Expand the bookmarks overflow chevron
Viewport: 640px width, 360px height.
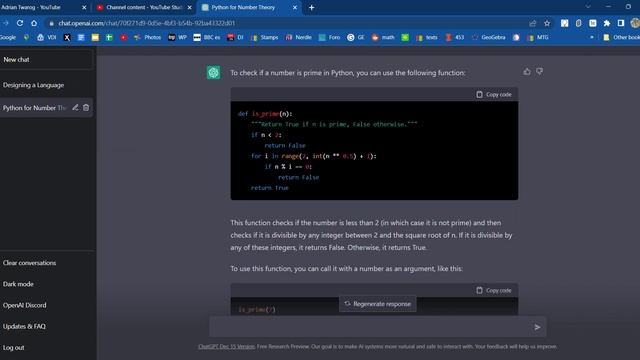pyautogui.click(x=592, y=37)
